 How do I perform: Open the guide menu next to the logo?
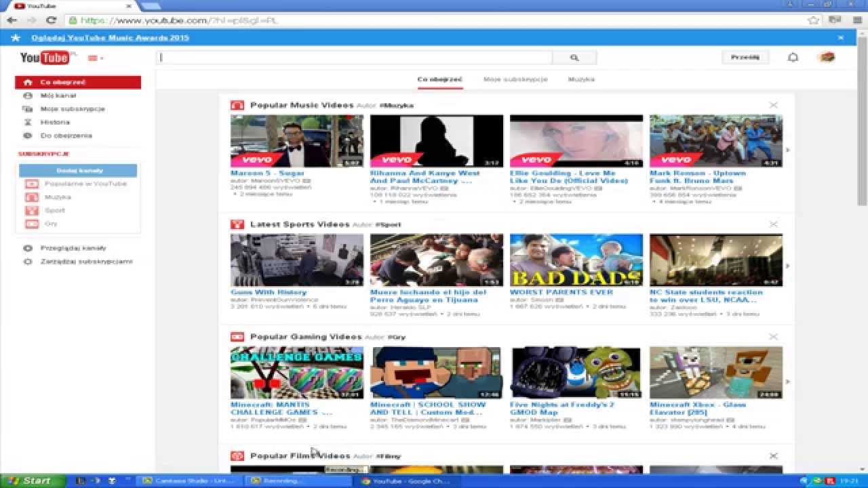coord(96,58)
